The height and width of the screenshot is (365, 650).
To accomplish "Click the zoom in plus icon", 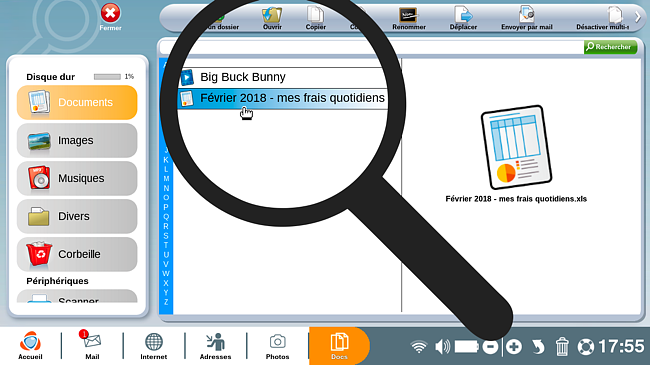I will click(514, 347).
